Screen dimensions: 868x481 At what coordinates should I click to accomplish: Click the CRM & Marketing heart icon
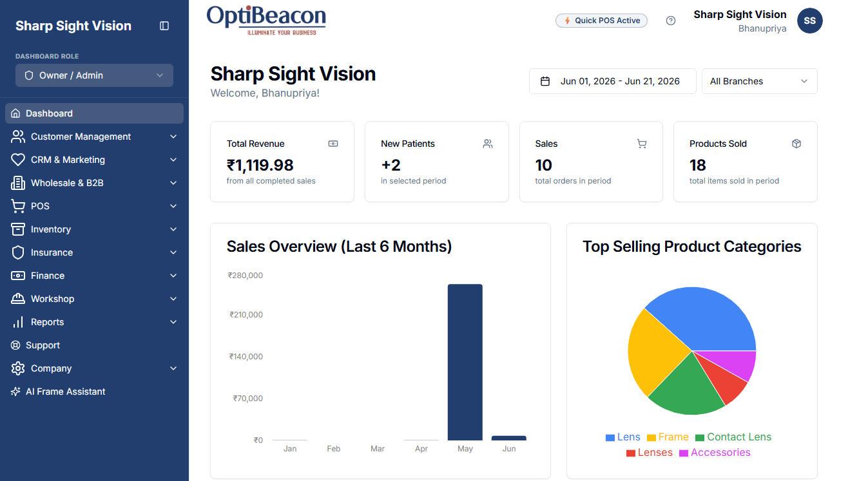click(18, 160)
